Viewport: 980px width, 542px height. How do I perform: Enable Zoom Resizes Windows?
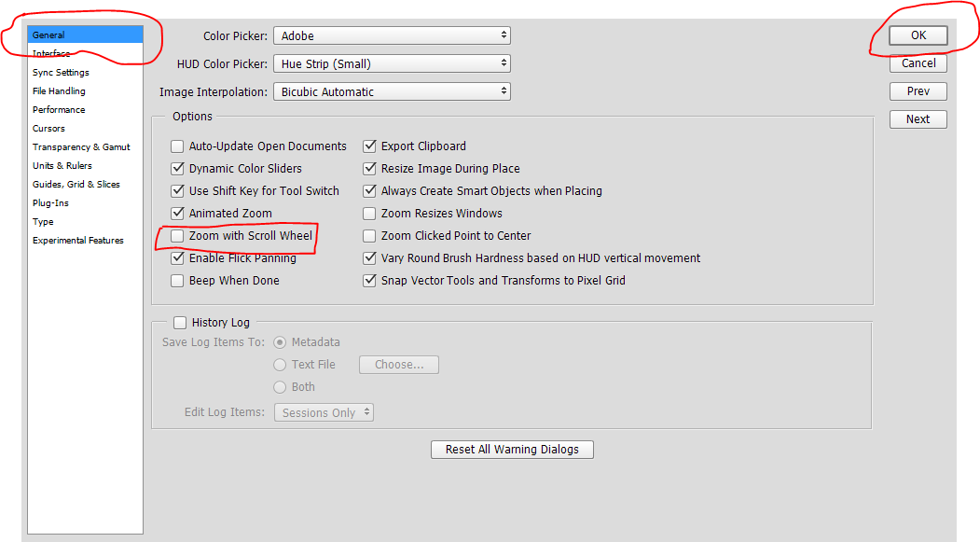[x=369, y=213]
